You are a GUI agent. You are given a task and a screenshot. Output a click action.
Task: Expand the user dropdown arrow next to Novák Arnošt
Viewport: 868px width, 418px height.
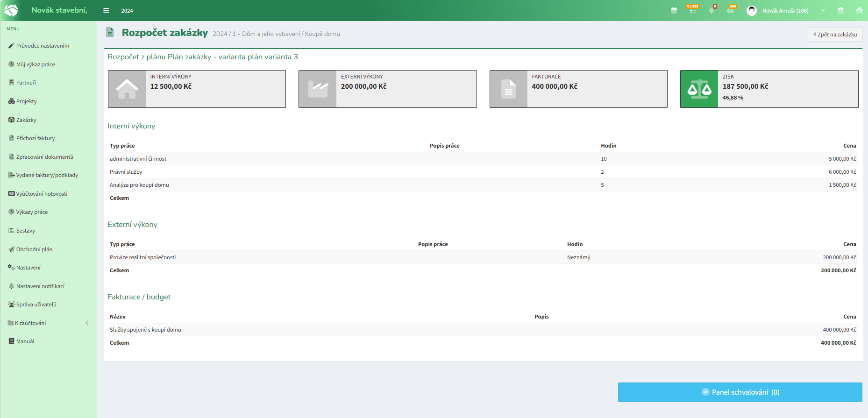823,11
